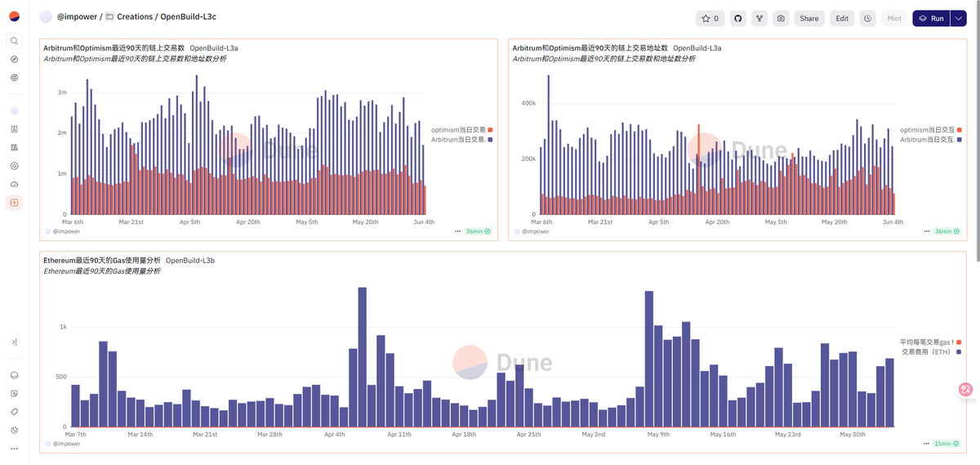Viewport: 980px width, 465px height.
Task: Click the pink translate floating icon at right edge
Action: (x=964, y=390)
